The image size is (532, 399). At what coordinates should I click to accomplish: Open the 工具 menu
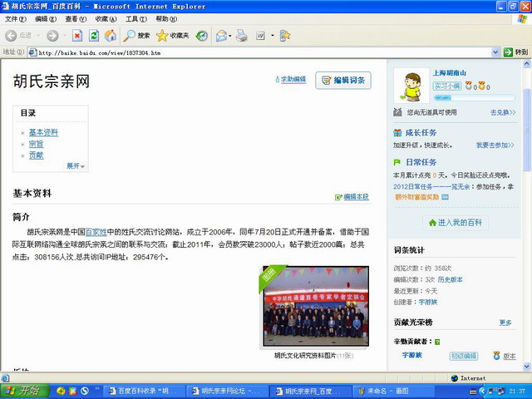pos(136,19)
